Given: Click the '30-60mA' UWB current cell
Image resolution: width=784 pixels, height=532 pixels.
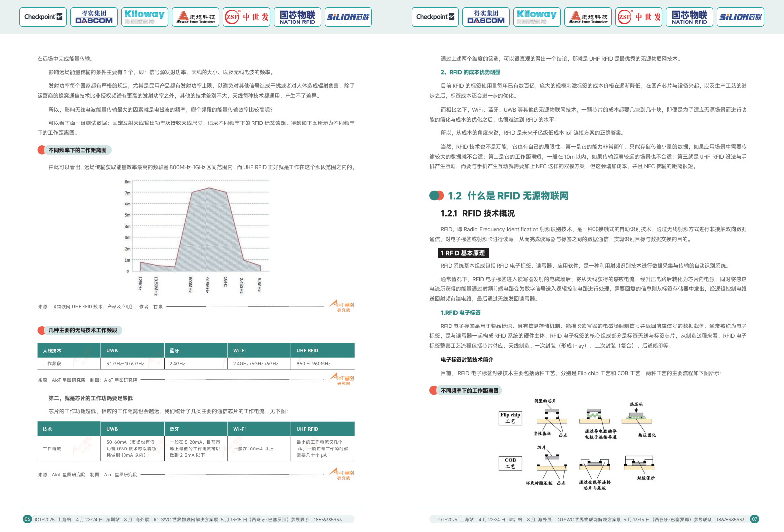Looking at the screenshot, I should (x=132, y=449).
